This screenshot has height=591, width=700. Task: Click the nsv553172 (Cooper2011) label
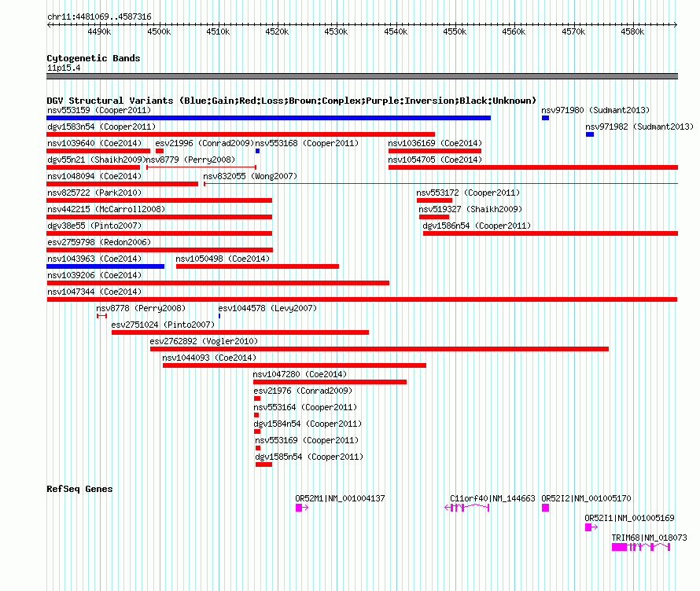pyautogui.click(x=468, y=193)
